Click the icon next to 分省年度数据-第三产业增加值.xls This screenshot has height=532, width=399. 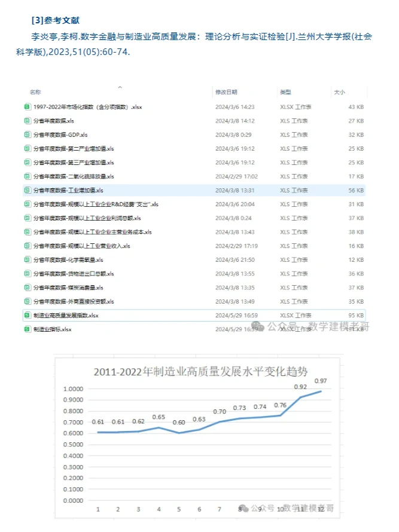27,163
